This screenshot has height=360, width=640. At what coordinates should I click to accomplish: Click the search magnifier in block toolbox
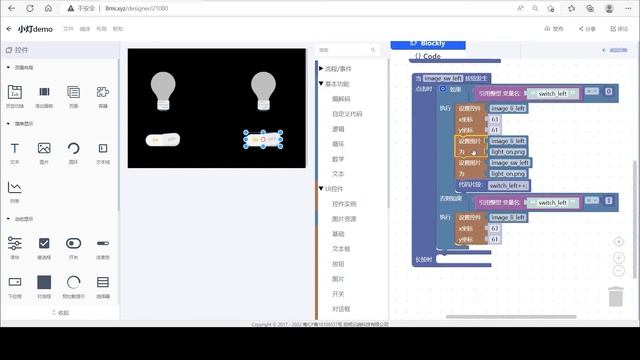point(373,50)
